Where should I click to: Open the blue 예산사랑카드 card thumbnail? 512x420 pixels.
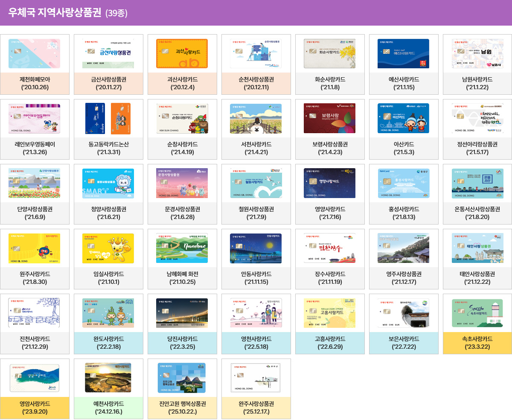coord(404,54)
